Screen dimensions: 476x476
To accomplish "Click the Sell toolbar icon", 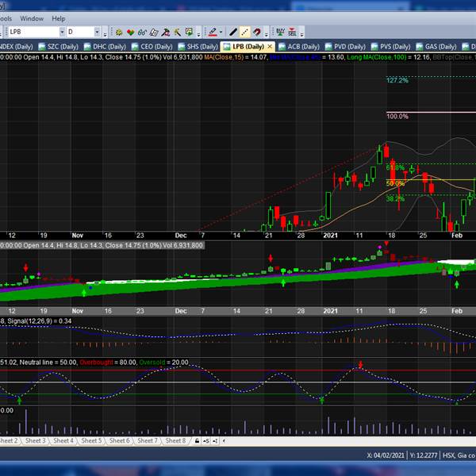I will pyautogui.click(x=292, y=33).
